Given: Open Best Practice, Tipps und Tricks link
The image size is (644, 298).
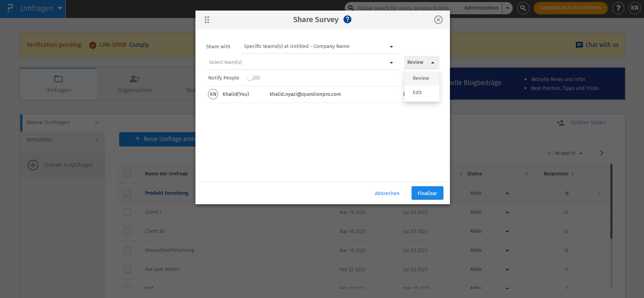Looking at the screenshot, I should tap(565, 88).
